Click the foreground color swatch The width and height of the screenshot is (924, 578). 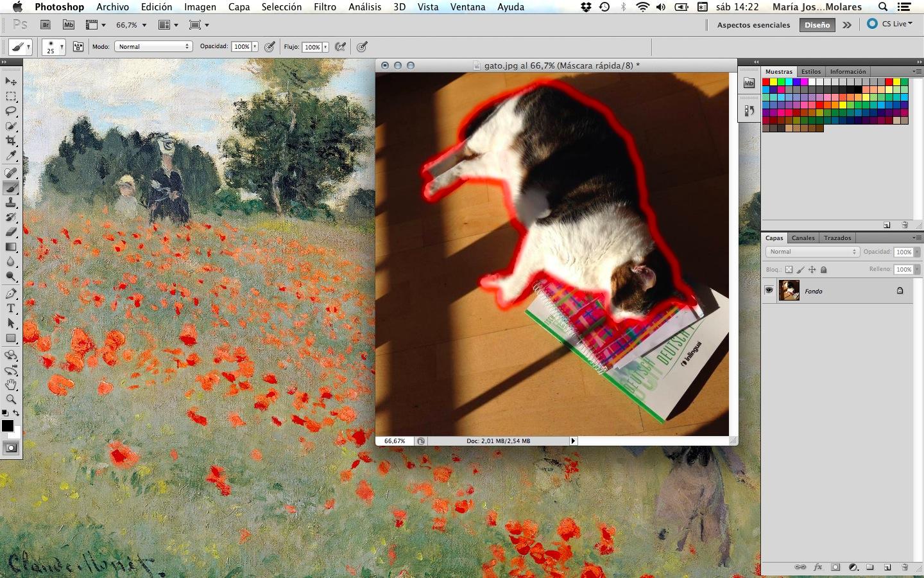(x=8, y=426)
